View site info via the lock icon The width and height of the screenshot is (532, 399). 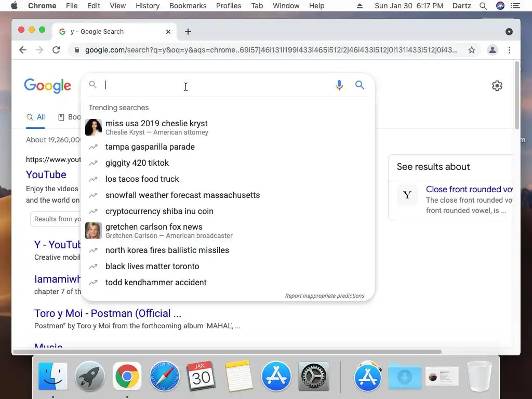[77, 50]
